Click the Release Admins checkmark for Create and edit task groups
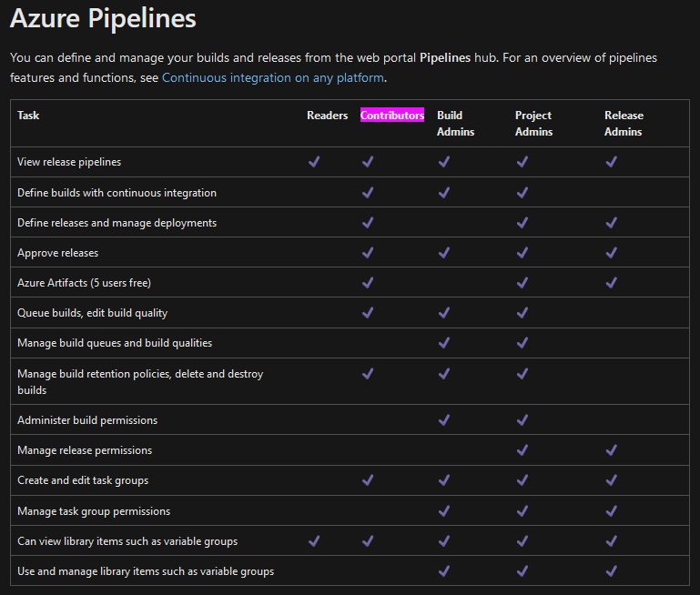700x595 pixels. click(612, 480)
